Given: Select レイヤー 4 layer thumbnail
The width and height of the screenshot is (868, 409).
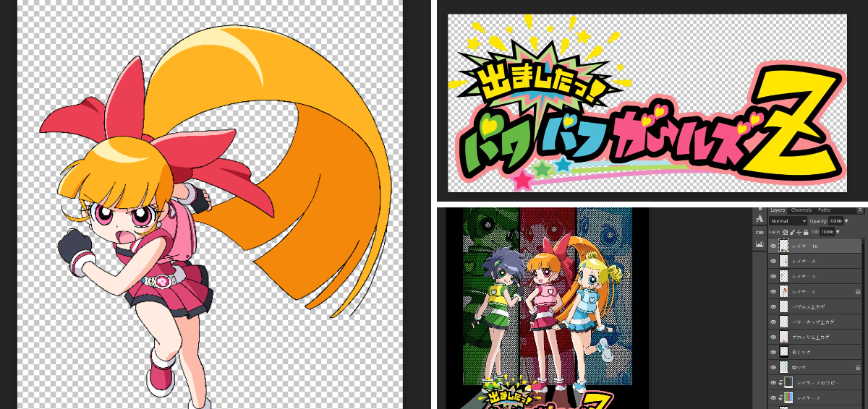Looking at the screenshot, I should pyautogui.click(x=784, y=262).
